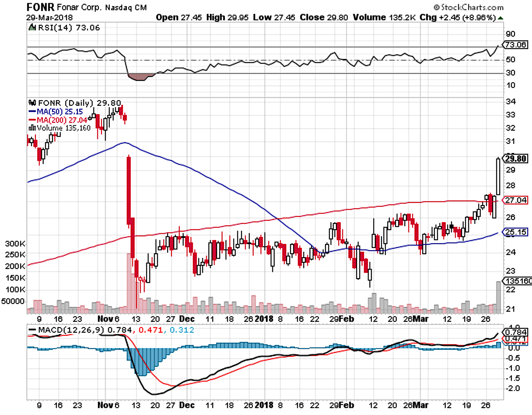Click the green up-triangle after the Chg value

coord(500,18)
